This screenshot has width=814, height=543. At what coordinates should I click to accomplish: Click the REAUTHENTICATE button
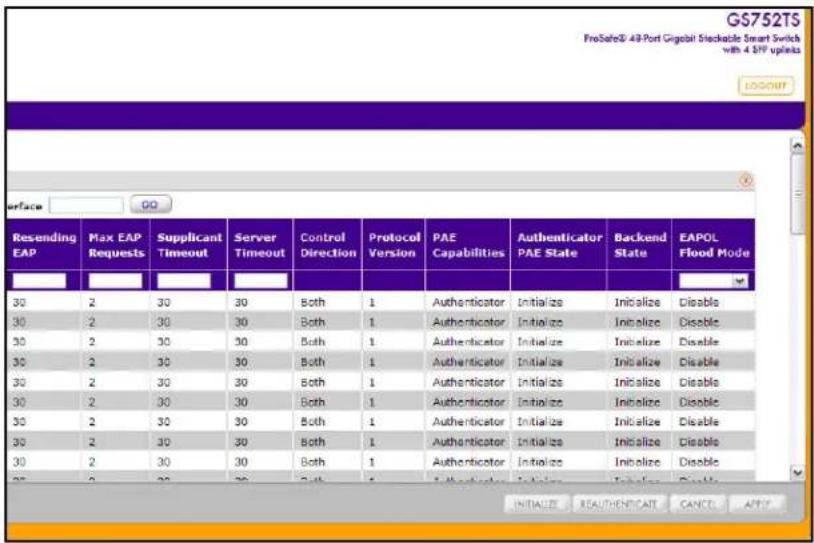pyautogui.click(x=619, y=504)
